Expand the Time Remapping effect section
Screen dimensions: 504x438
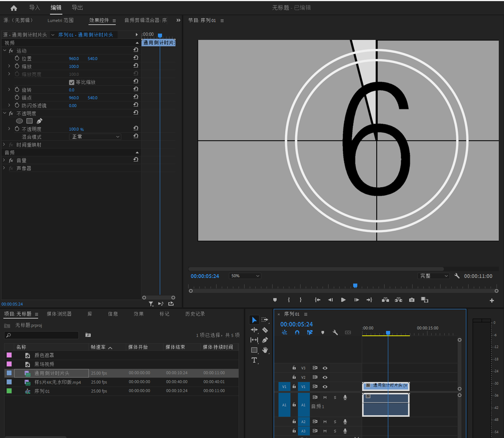(x=4, y=145)
